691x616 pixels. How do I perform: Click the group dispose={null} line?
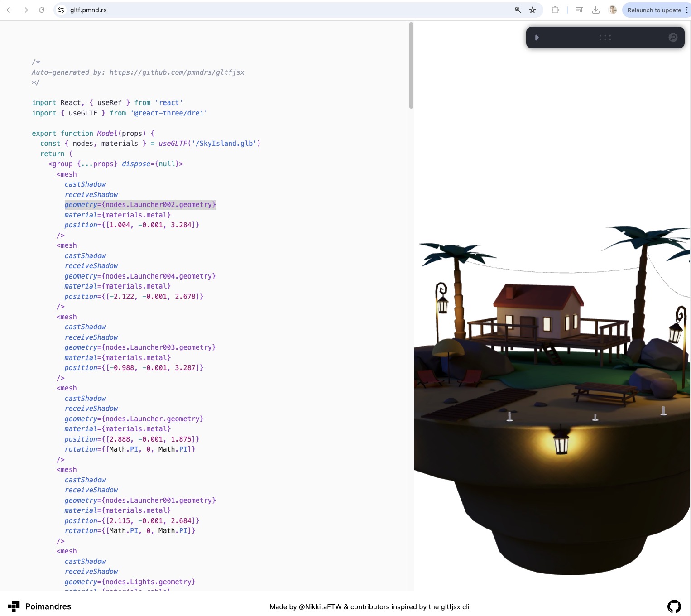click(x=115, y=164)
